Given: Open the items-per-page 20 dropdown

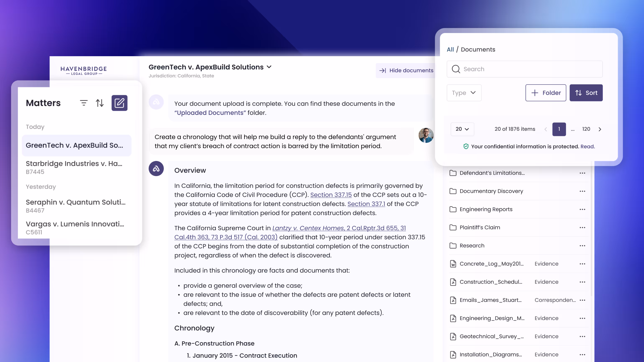Looking at the screenshot, I should 462,129.
